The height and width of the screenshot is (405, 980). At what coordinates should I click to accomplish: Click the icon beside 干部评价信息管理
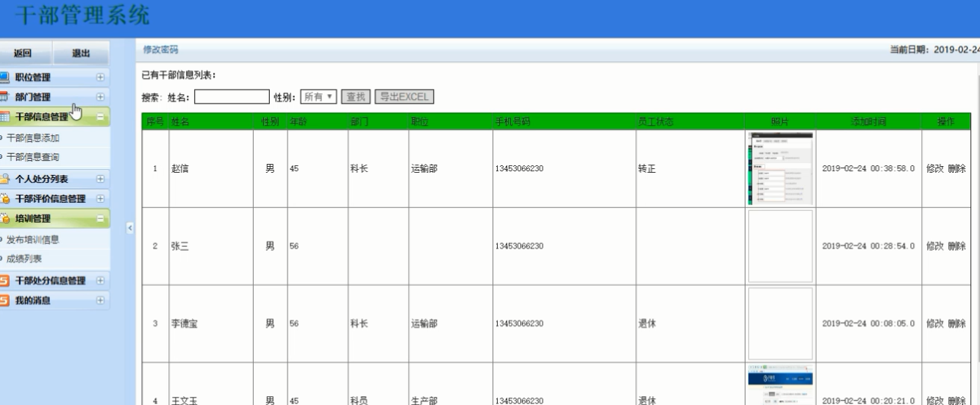tap(5, 198)
